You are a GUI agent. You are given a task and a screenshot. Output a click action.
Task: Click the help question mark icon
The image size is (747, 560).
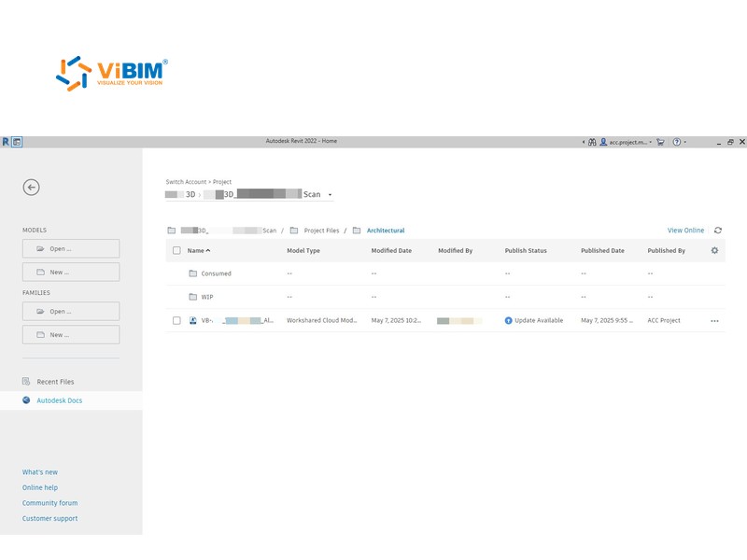point(676,142)
